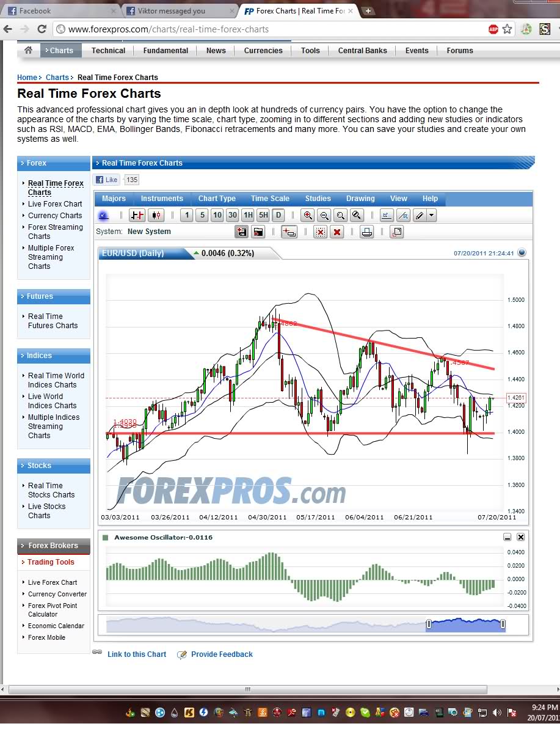This screenshot has height=729, width=560.
Task: Open Live Stocks Charts link
Action: [x=46, y=511]
